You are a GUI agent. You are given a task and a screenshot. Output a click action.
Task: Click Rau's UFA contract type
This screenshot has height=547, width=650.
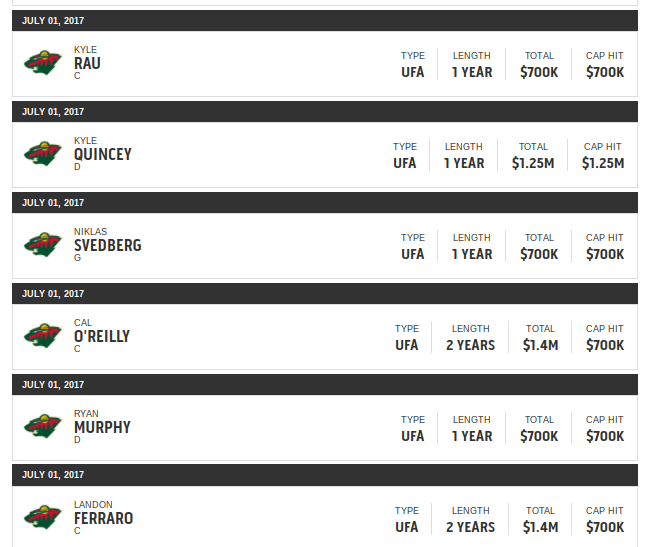point(412,72)
